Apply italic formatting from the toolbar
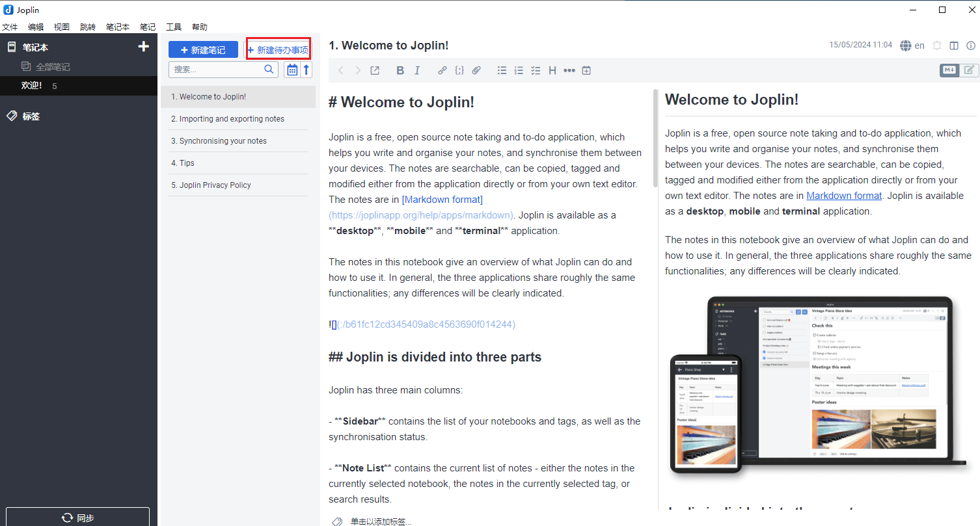The width and height of the screenshot is (980, 526). tap(417, 71)
